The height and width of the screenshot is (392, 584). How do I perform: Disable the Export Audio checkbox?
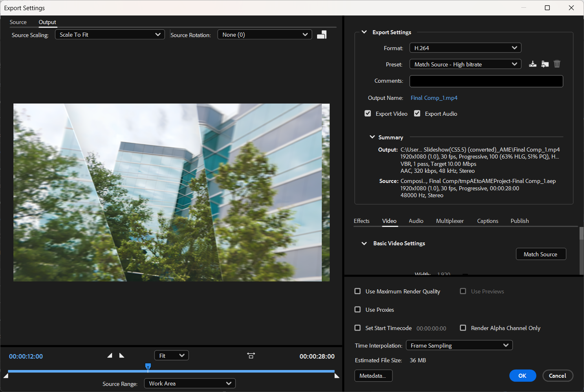point(417,113)
